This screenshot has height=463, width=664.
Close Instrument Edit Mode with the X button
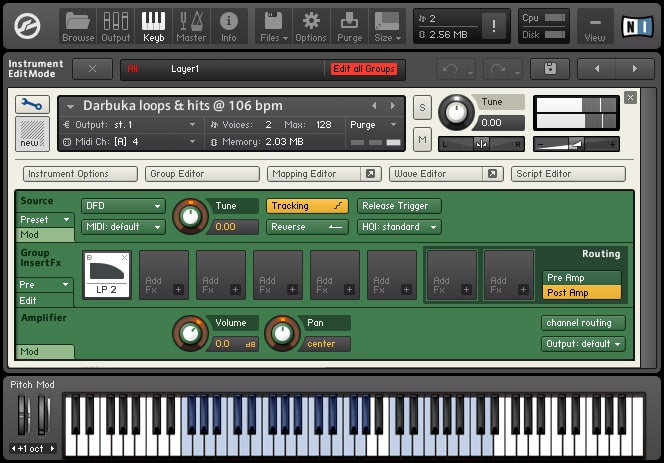(92, 69)
